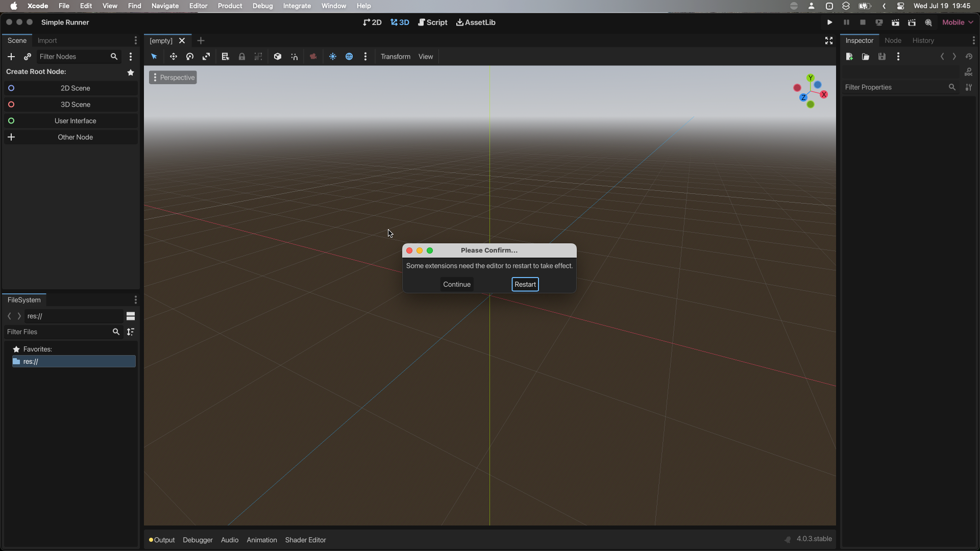This screenshot has height=551, width=980.
Task: Toggle the environment preview globe icon
Action: [x=349, y=57]
